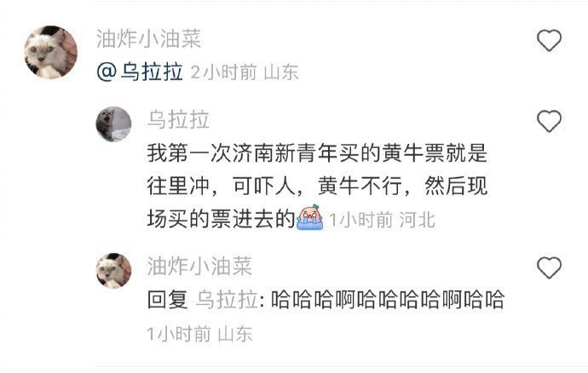Tap 乌拉拉 in the 回复 乌拉拉 line
The height and width of the screenshot is (373, 588).
(x=227, y=300)
